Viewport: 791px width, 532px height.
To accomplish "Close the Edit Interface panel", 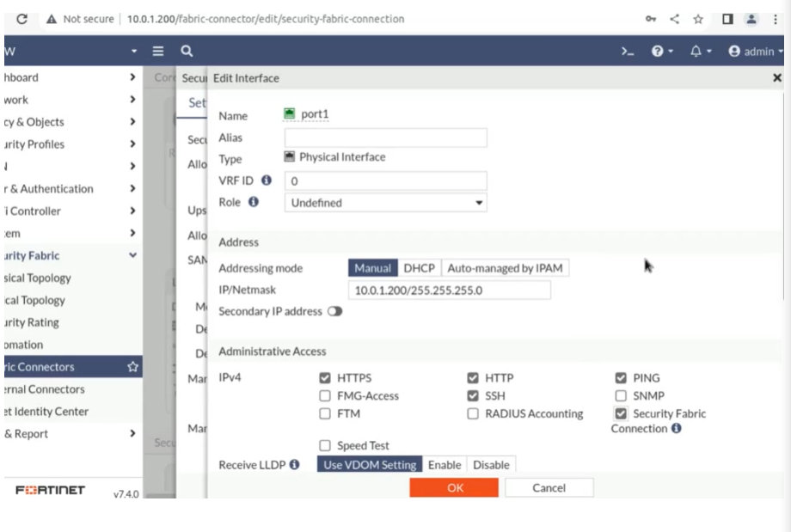I will [x=777, y=77].
